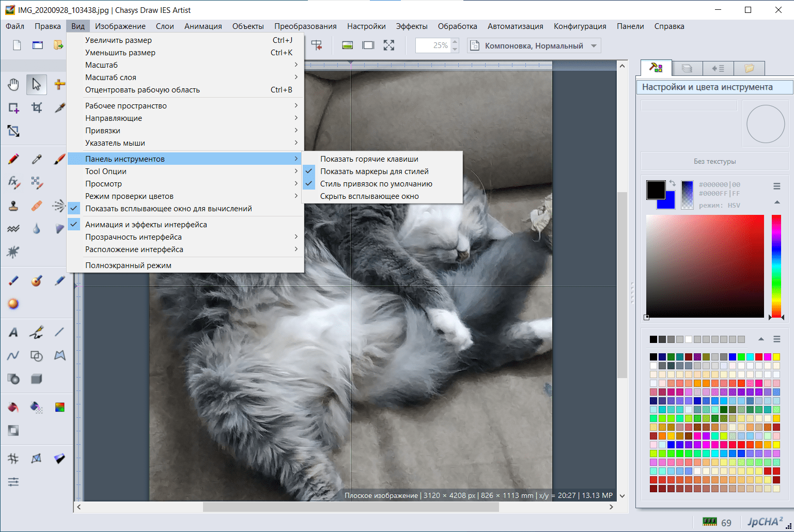The width and height of the screenshot is (794, 532).
Task: Choose the 3D cube tool
Action: (x=36, y=379)
